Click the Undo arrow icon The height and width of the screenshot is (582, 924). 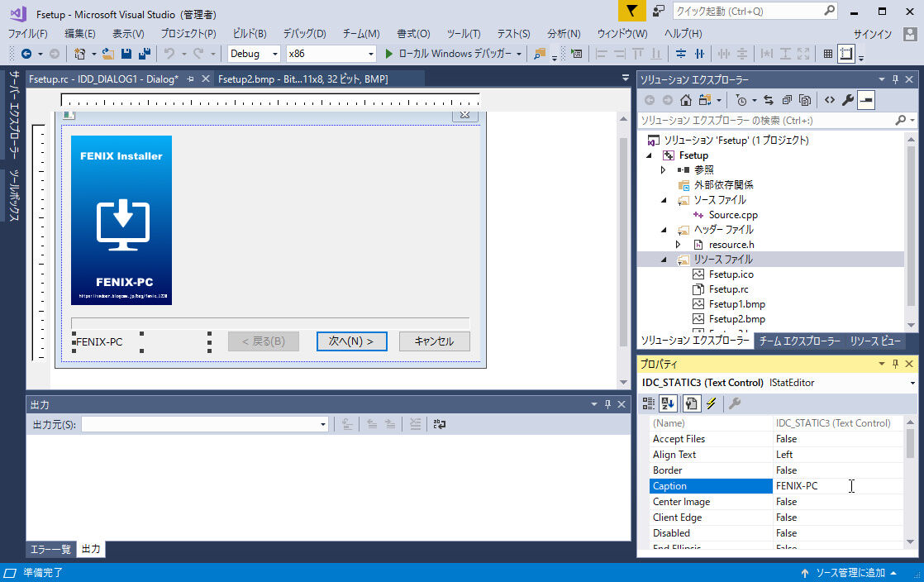[169, 54]
